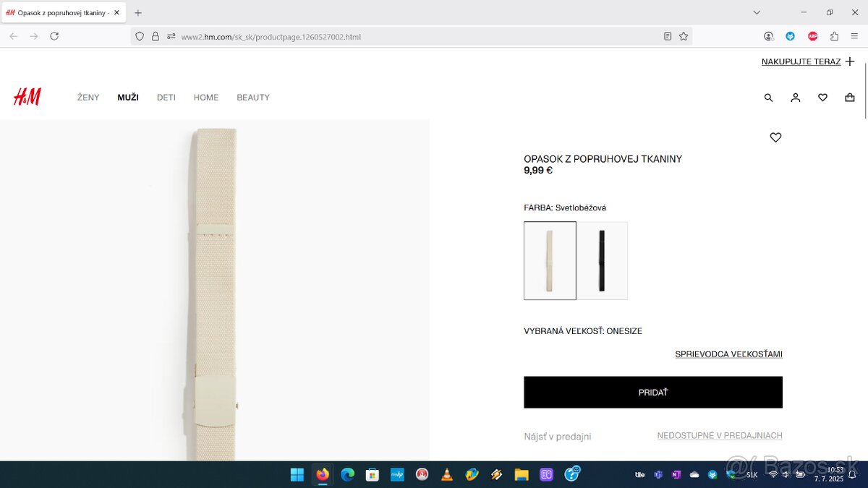Open the account profile icon

[796, 98]
